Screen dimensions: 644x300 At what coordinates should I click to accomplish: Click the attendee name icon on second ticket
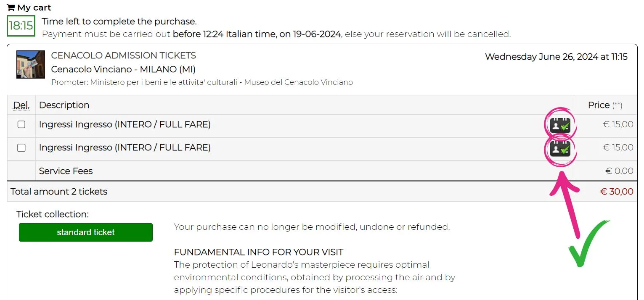click(x=560, y=149)
